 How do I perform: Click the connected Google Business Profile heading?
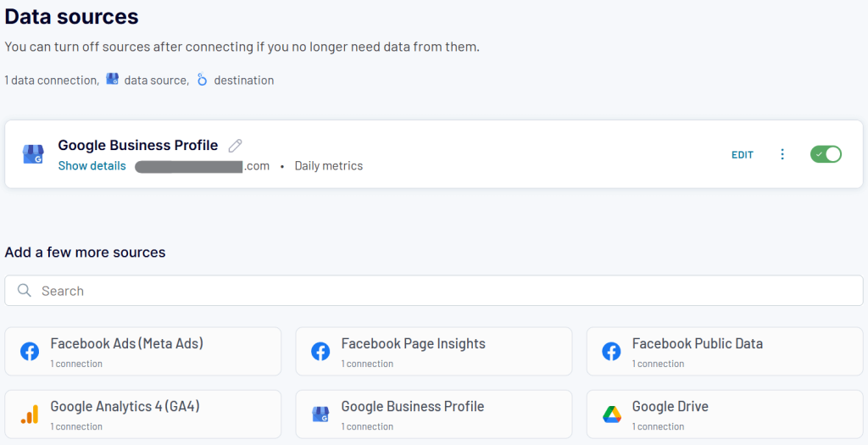click(138, 145)
